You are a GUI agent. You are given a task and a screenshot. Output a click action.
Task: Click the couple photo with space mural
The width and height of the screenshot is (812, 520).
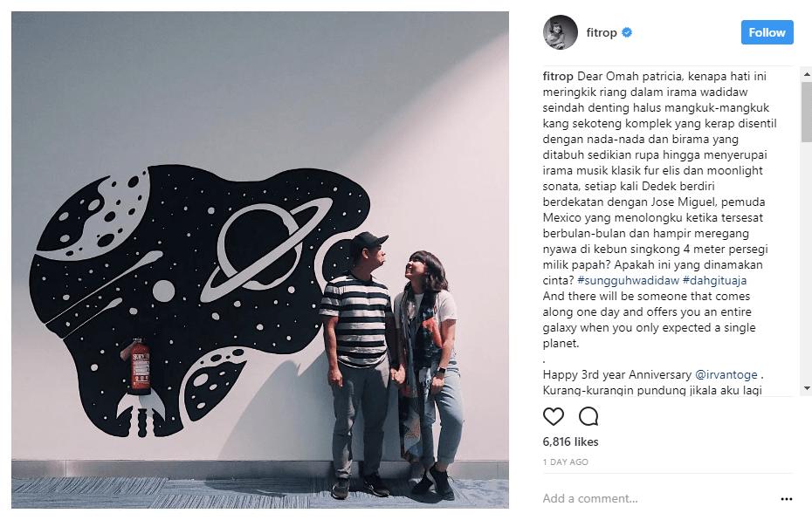point(260,260)
